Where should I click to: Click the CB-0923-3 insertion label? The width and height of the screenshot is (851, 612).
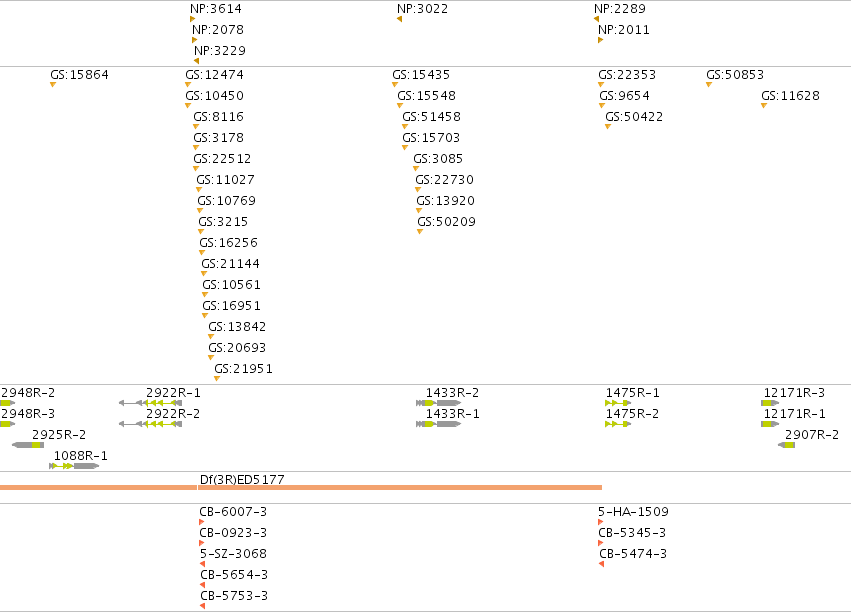point(233,533)
